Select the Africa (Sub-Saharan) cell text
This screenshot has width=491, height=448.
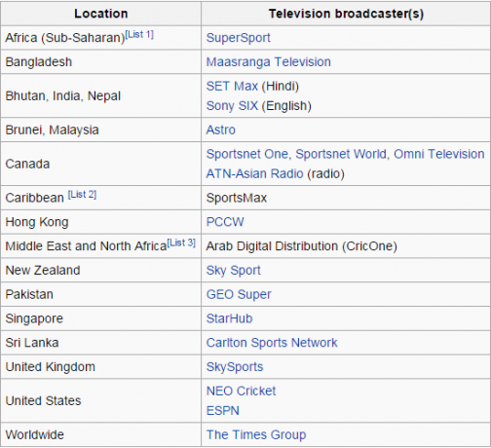pyautogui.click(x=65, y=38)
